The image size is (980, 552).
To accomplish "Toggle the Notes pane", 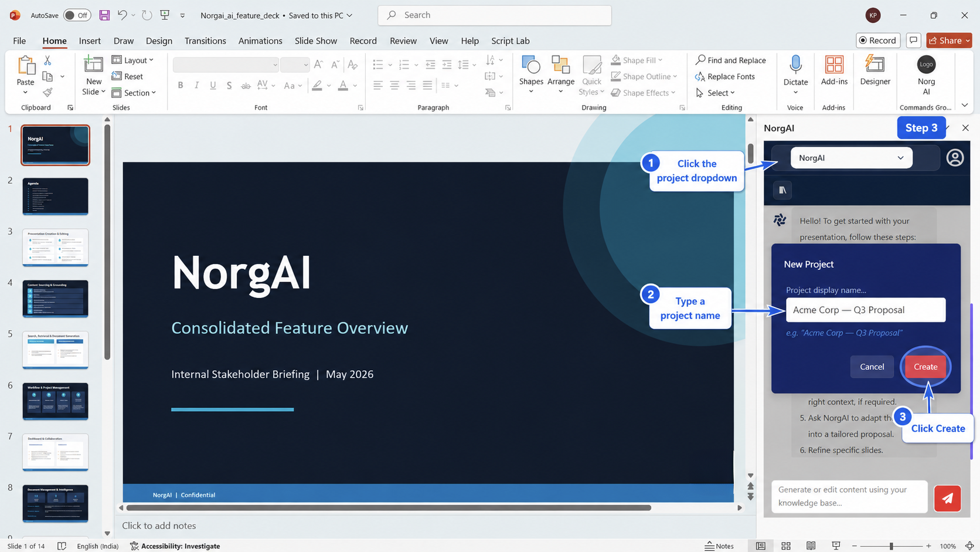I will (x=719, y=546).
